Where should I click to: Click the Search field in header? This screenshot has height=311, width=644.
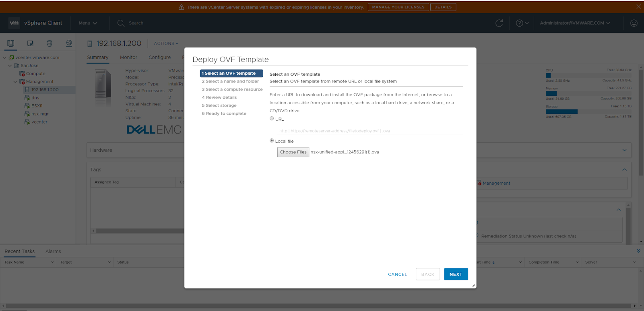pos(136,23)
